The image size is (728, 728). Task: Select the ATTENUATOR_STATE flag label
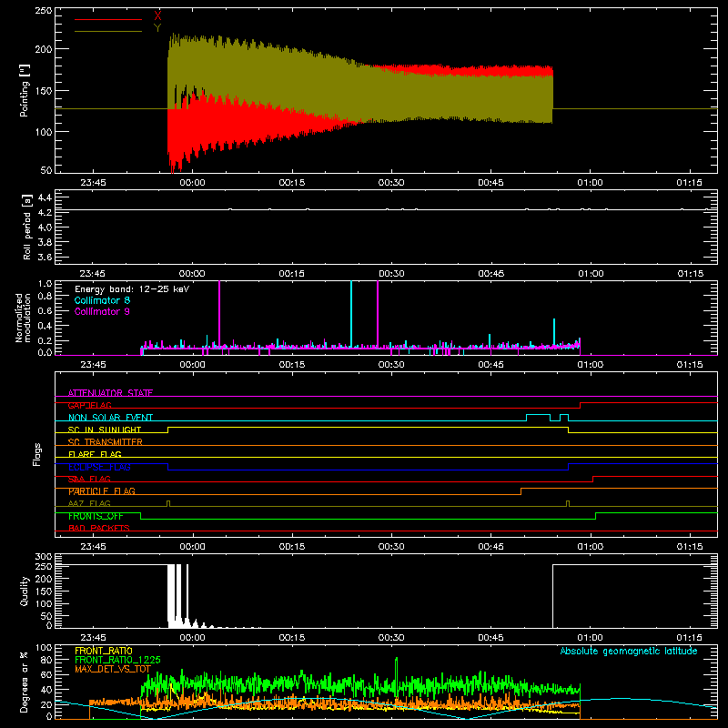[x=110, y=393]
